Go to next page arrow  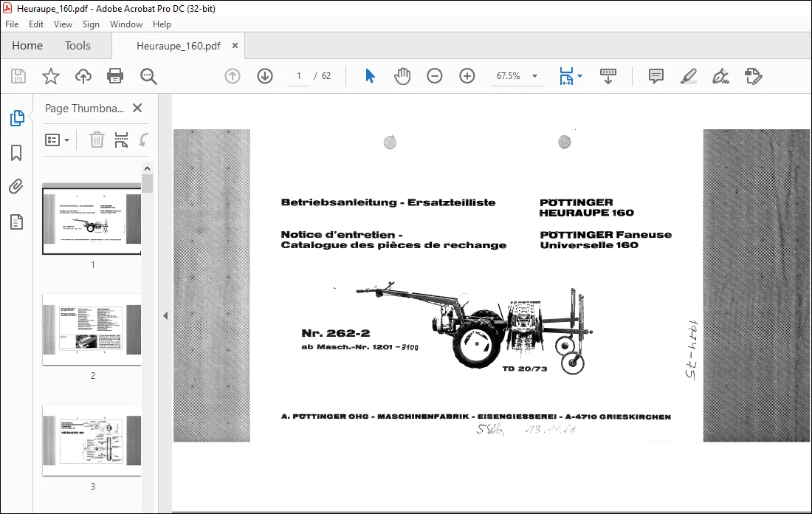(265, 76)
